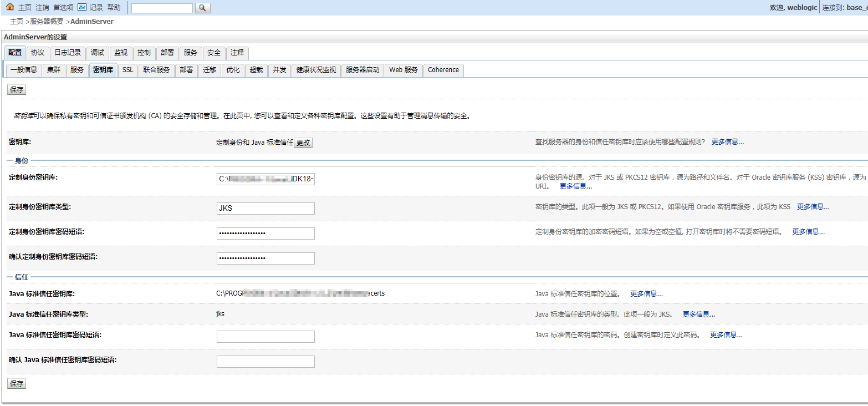Open the Coherence tab

(x=443, y=70)
